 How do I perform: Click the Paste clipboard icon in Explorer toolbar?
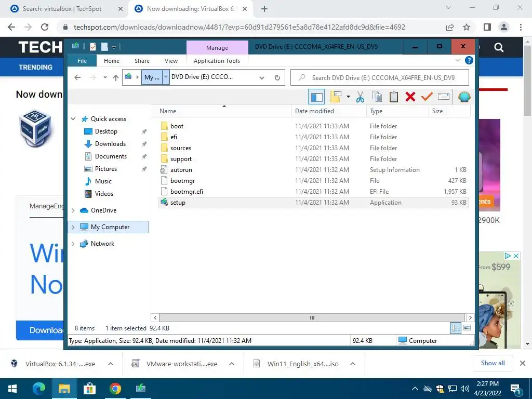coord(394,97)
